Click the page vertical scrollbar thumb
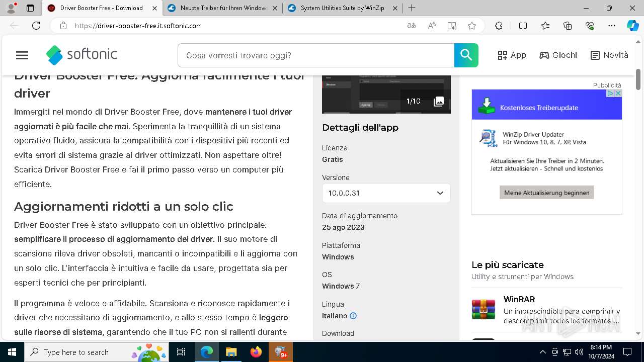This screenshot has width=644, height=362. tap(638, 79)
